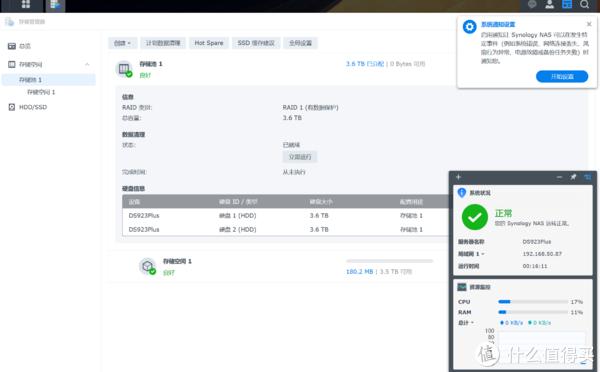Click the '17%' CPU value
This screenshot has width=600, height=372.
tap(577, 302)
